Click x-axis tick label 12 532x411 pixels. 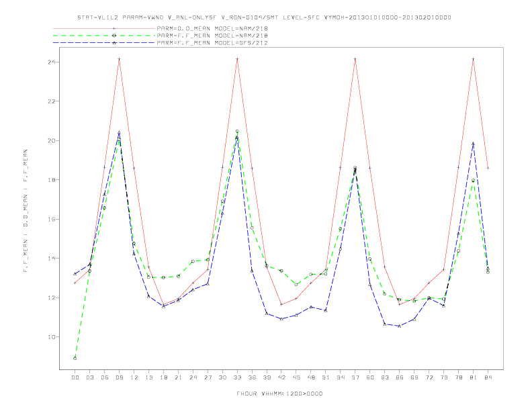(134, 377)
